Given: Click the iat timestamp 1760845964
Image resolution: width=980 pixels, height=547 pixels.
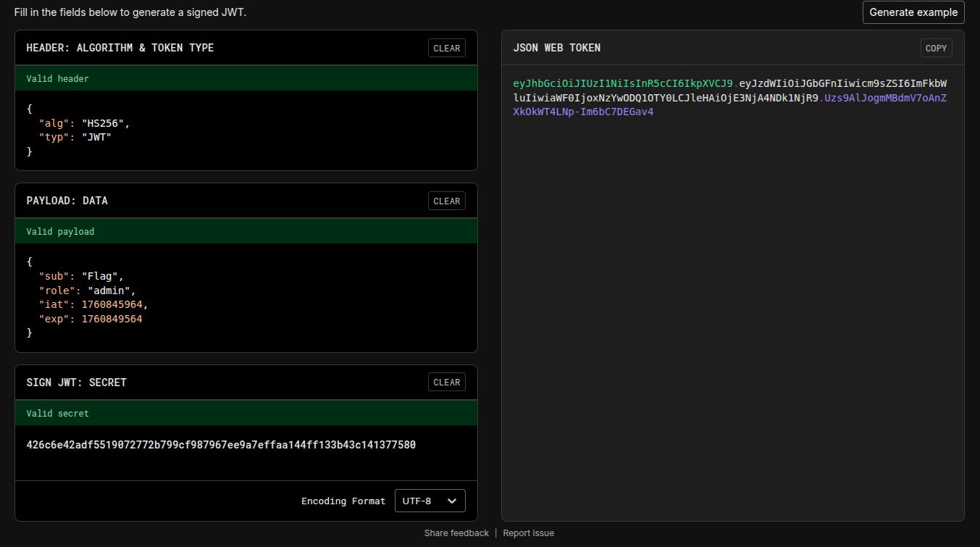Looking at the screenshot, I should (x=112, y=305).
